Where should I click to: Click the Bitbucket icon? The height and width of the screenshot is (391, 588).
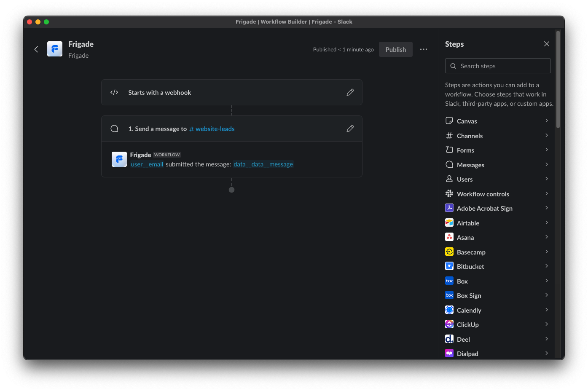coord(449,266)
